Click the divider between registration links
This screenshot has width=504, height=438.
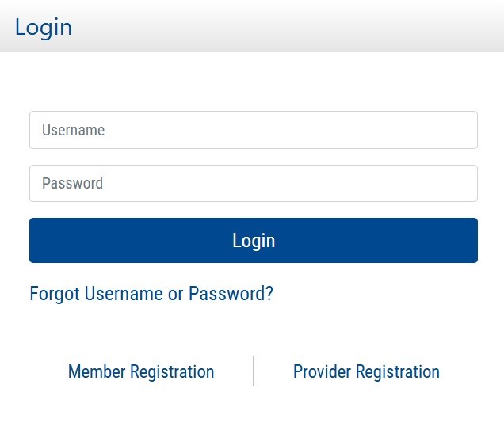point(254,371)
